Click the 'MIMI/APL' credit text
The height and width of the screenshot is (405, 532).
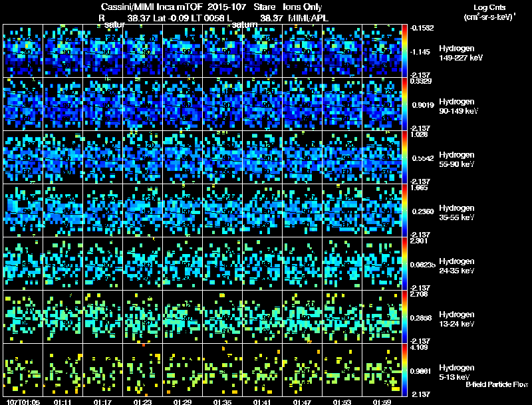pos(308,18)
